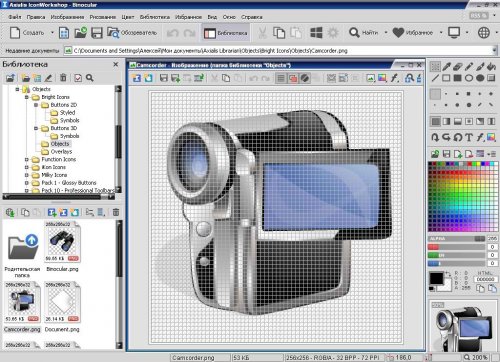Click the vertical gradient fill mode

click(458, 121)
